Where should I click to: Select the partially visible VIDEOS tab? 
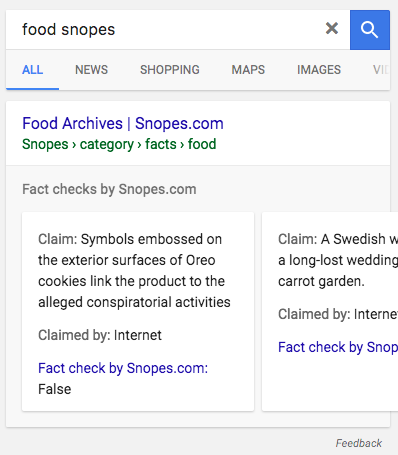(381, 70)
